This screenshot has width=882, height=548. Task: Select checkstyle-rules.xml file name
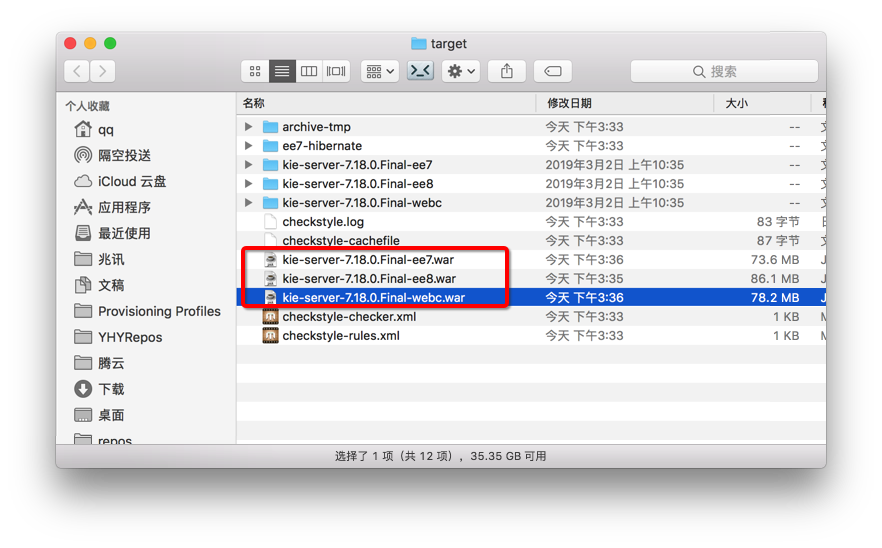click(x=341, y=336)
